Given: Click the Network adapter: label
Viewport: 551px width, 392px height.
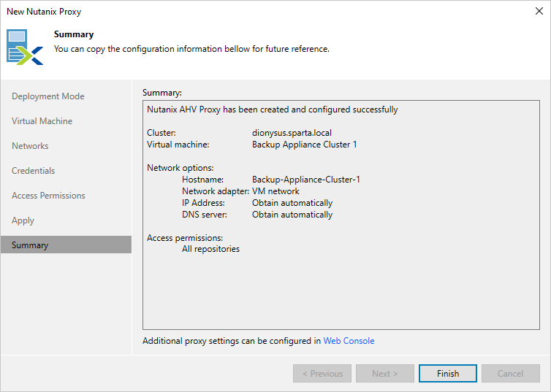Looking at the screenshot, I should 216,191.
